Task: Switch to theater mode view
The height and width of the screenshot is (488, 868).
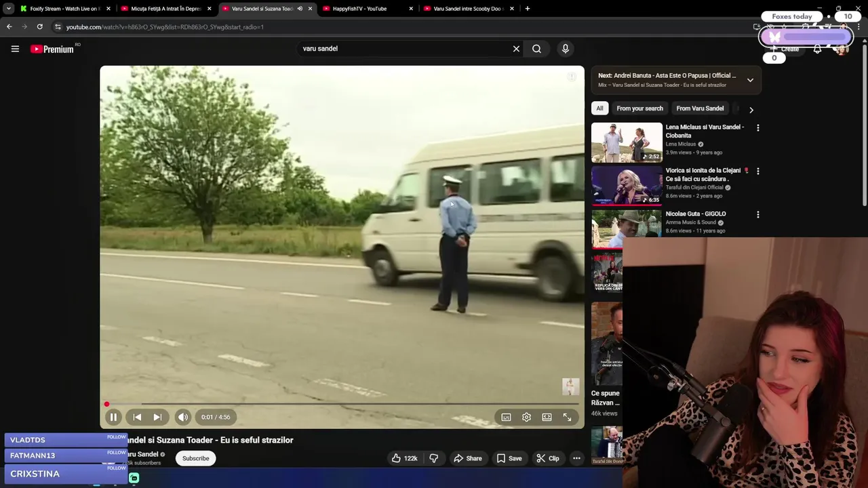Action: pyautogui.click(x=547, y=418)
